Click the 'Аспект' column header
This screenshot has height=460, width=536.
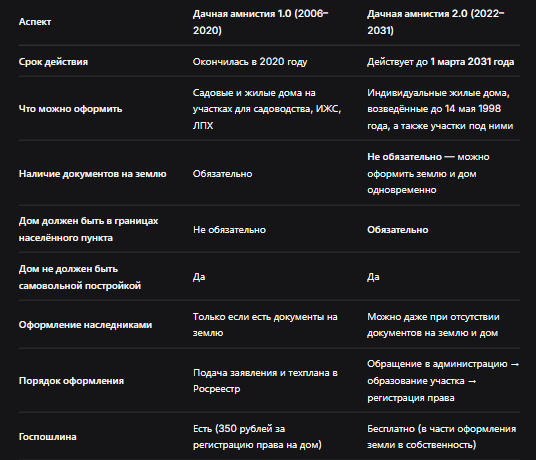click(35, 22)
